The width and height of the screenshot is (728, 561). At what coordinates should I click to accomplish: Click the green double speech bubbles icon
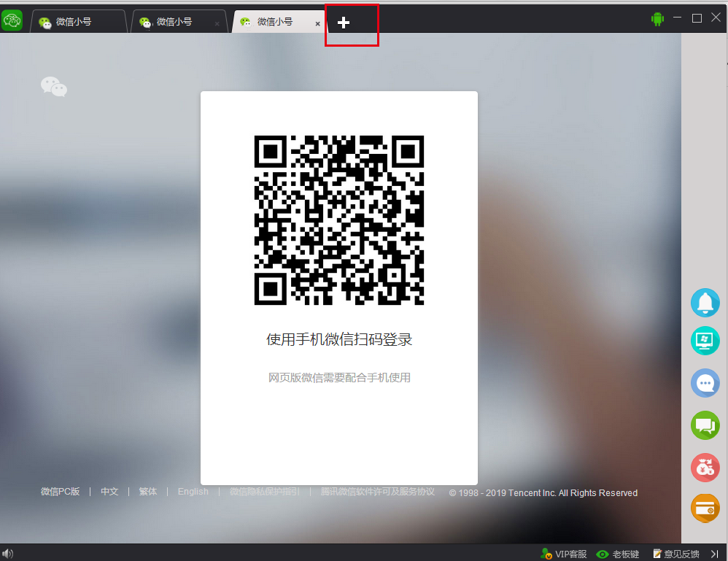coord(705,425)
